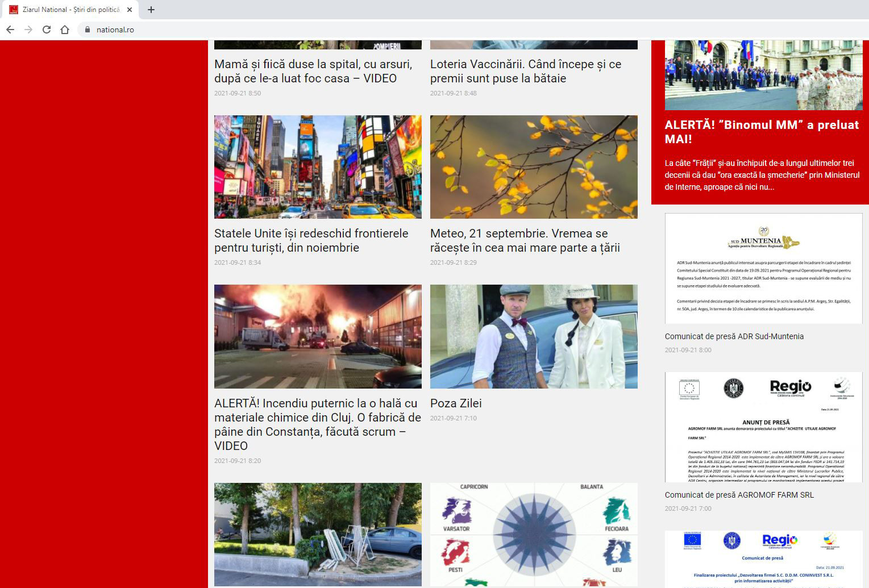
Task: Open the Sud Muntenia document image
Action: (x=764, y=269)
